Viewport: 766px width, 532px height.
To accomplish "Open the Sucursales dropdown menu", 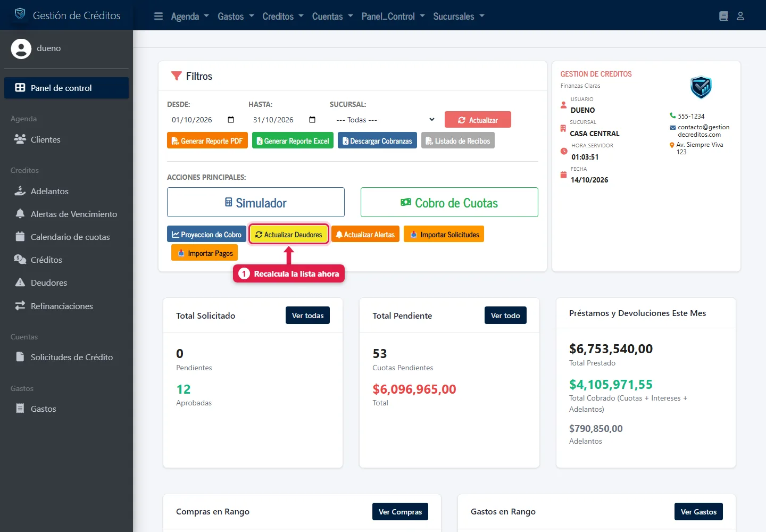I will click(459, 16).
